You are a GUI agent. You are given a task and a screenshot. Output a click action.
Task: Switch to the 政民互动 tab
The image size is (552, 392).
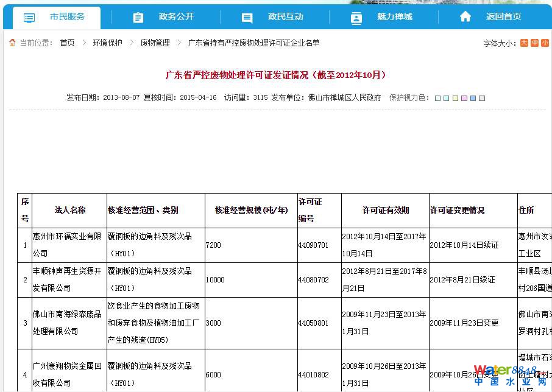tap(285, 17)
